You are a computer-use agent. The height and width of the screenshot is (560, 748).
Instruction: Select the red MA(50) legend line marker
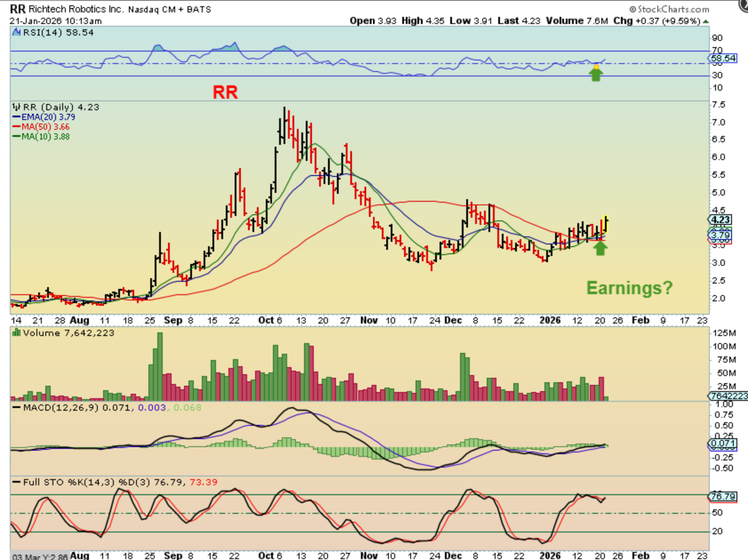click(16, 127)
